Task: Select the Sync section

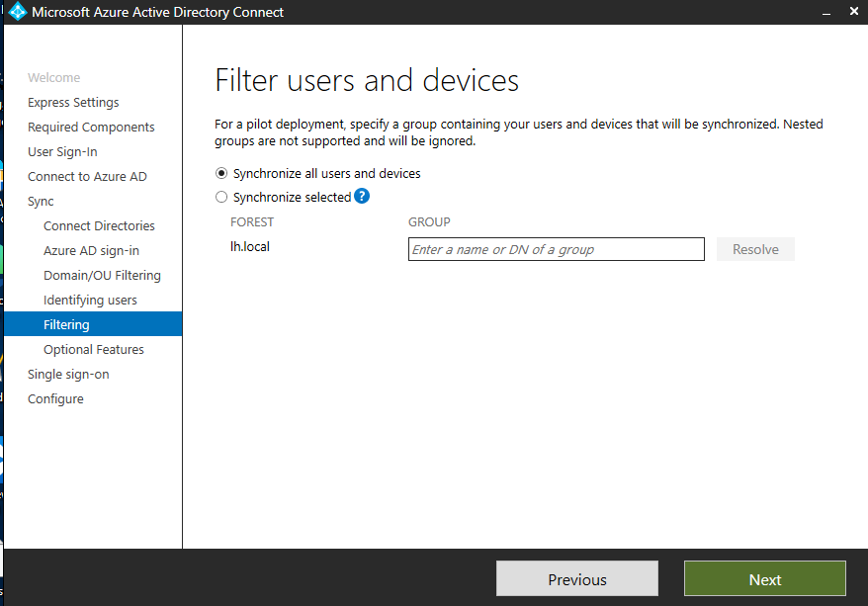Action: tap(41, 202)
